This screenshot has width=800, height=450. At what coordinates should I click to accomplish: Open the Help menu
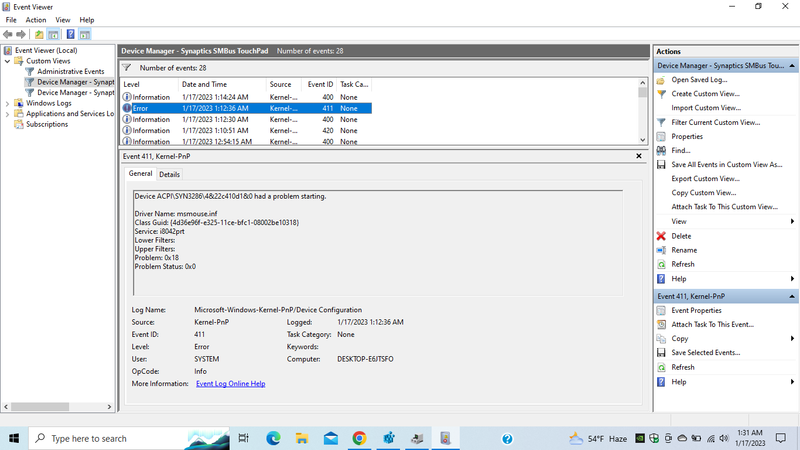[87, 20]
